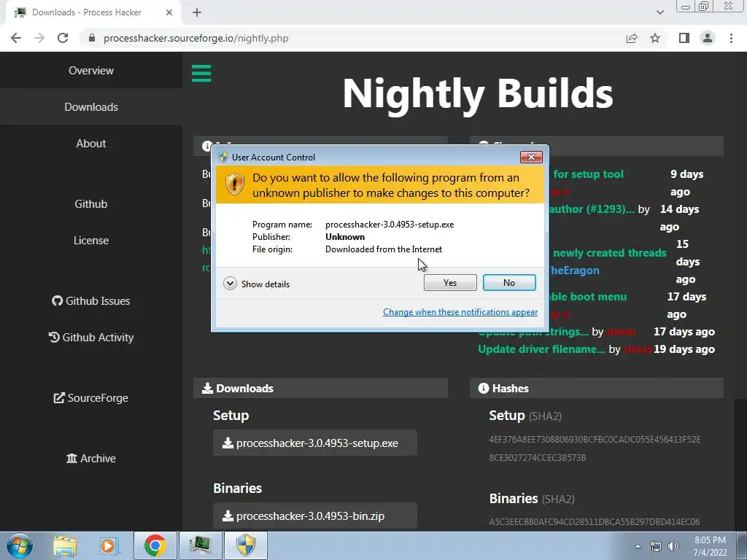
Task: Open Chrome three-dot menu
Action: pos(731,38)
